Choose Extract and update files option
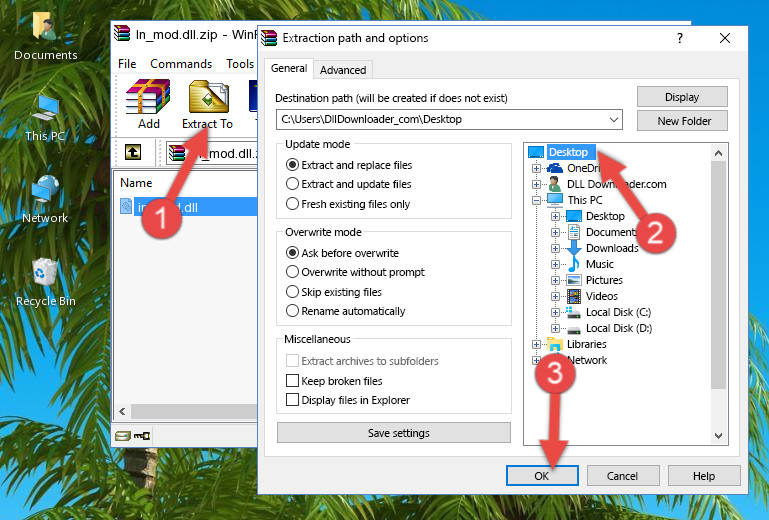 pyautogui.click(x=292, y=184)
